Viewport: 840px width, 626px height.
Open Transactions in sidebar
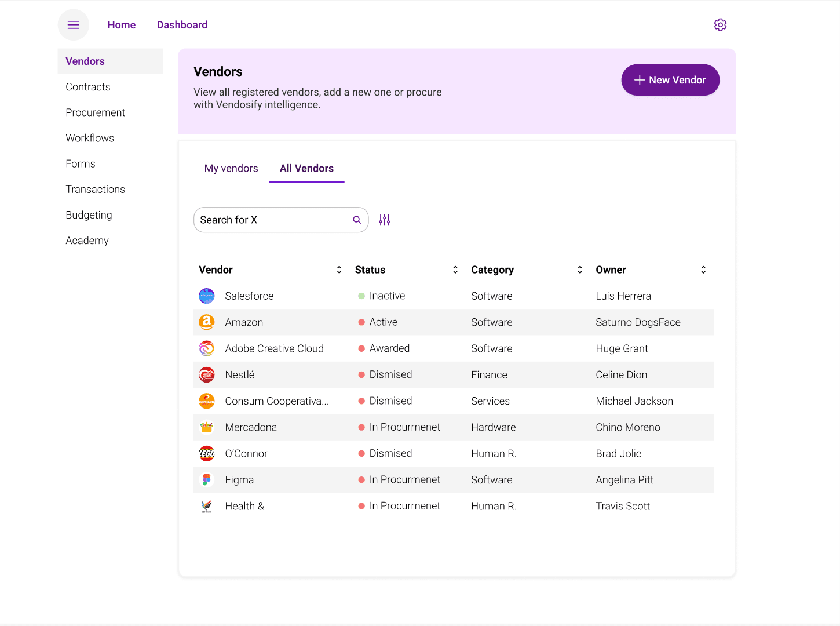pyautogui.click(x=96, y=190)
